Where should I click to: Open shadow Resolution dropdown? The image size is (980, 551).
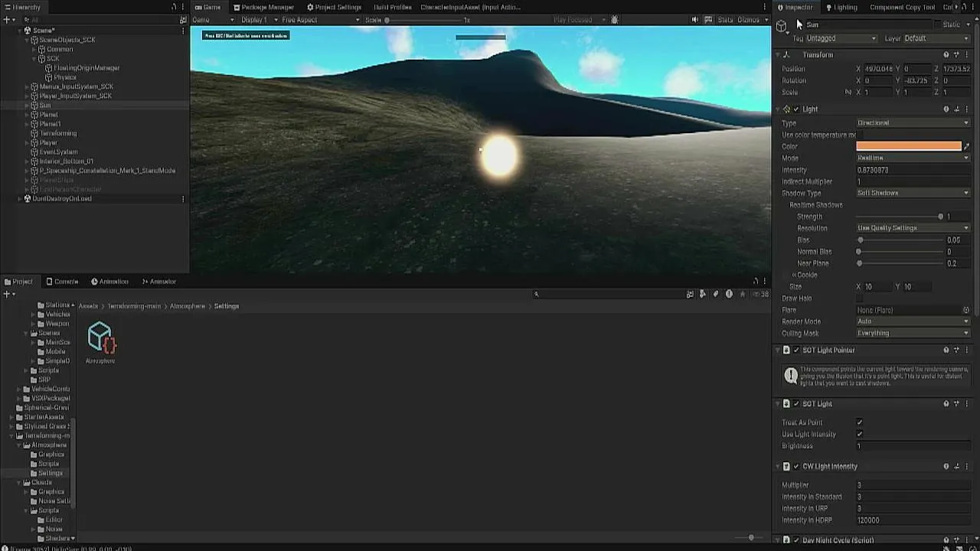(x=913, y=228)
